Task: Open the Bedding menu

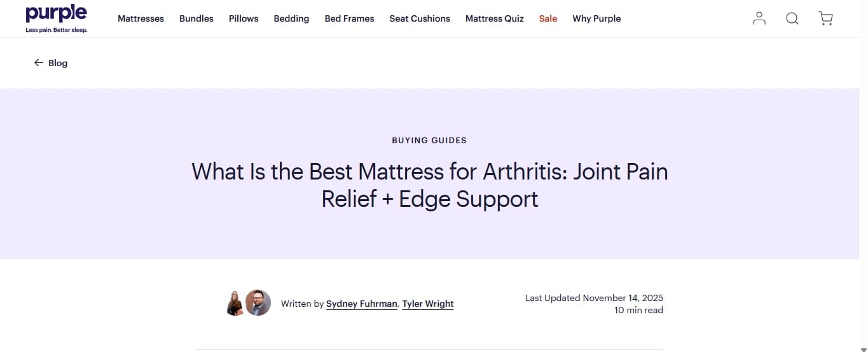Action: (291, 18)
